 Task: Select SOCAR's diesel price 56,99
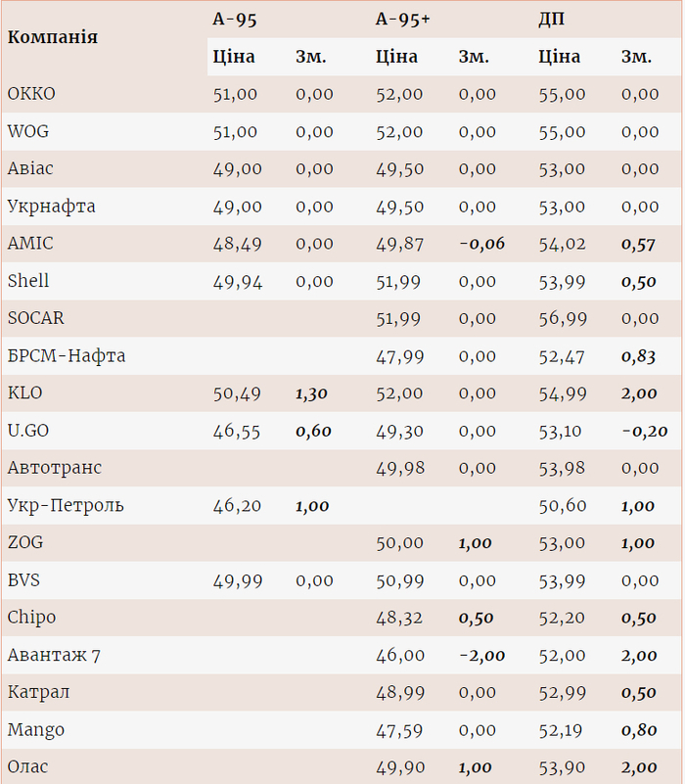tap(562, 318)
